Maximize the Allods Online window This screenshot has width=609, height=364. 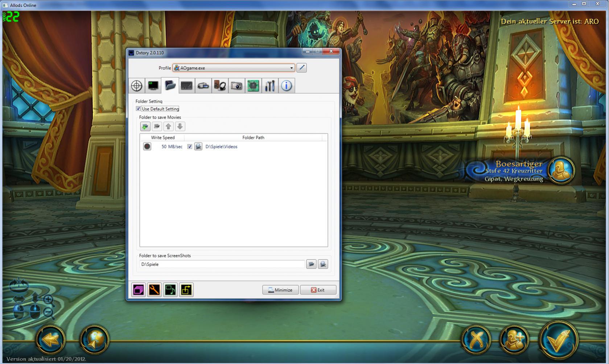[584, 4]
